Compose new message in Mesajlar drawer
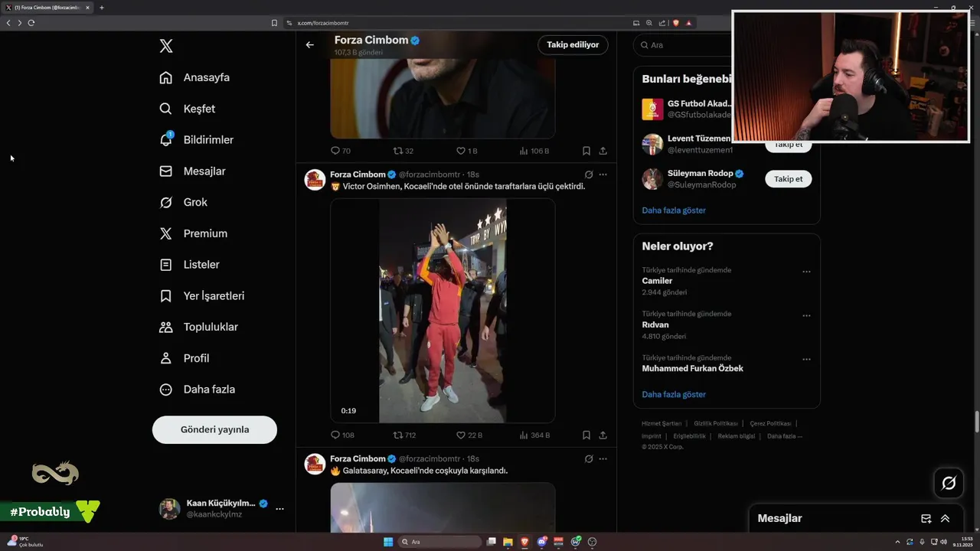The image size is (980, 551). point(926,518)
